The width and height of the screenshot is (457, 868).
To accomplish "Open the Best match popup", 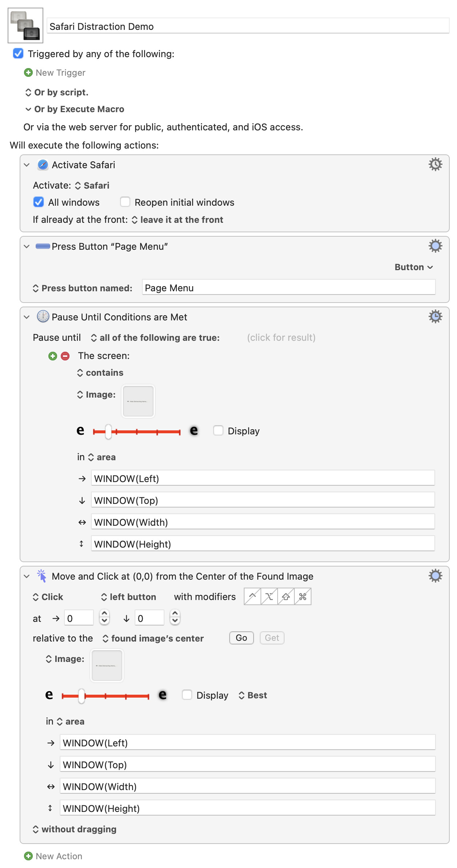I will tap(253, 695).
